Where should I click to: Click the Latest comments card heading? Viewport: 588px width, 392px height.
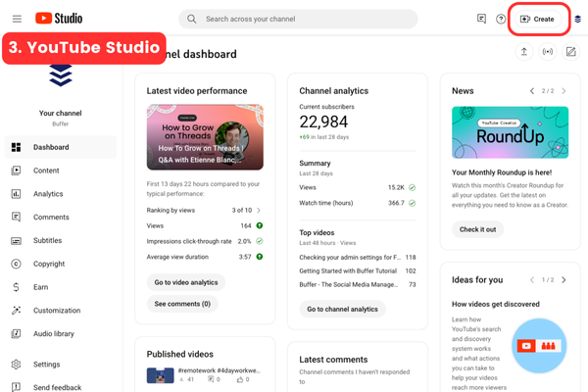click(333, 360)
